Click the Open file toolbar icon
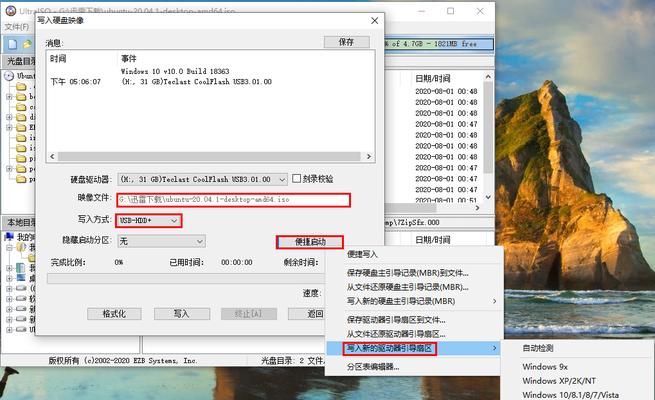655x400 pixels. point(27,44)
